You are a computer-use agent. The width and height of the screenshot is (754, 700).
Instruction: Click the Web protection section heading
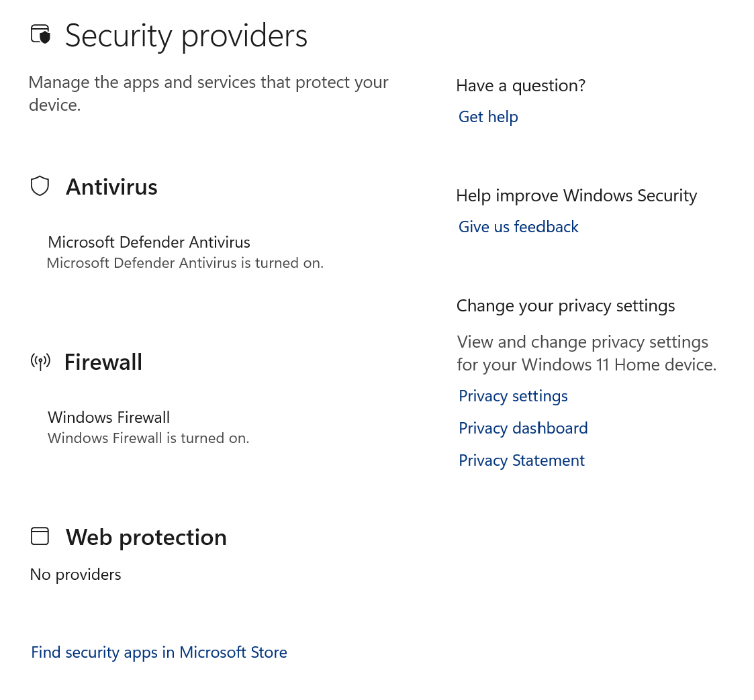tap(146, 538)
